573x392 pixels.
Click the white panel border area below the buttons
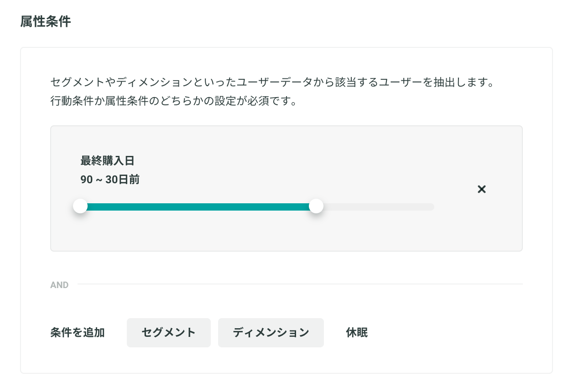pos(286,362)
